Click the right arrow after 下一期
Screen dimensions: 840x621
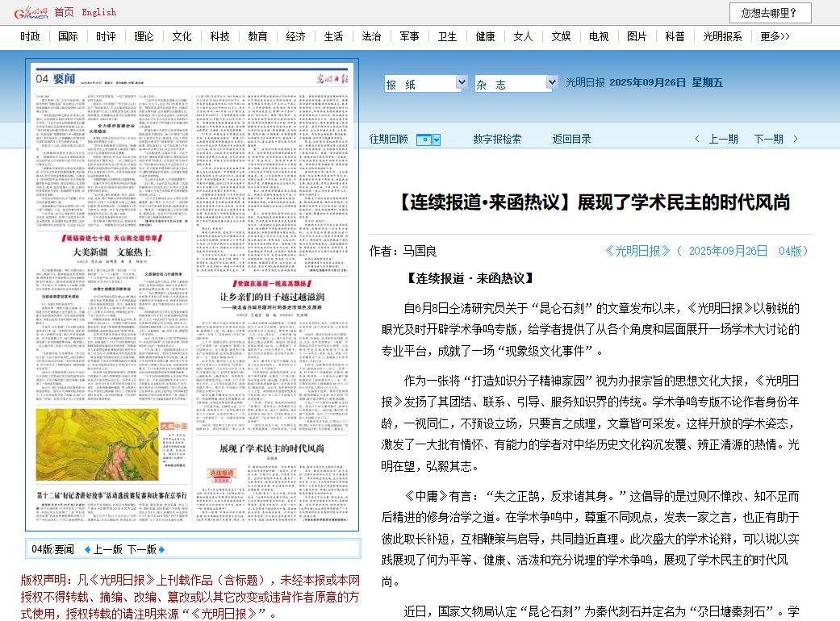(x=796, y=140)
